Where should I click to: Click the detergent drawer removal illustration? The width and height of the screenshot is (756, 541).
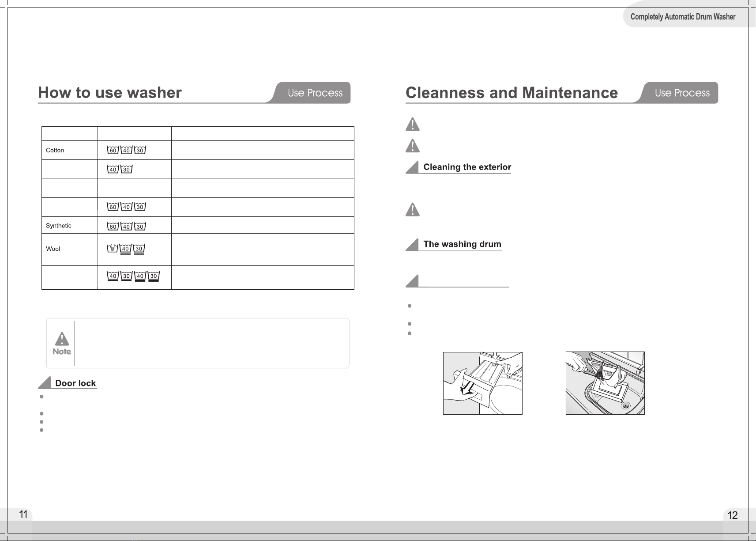(483, 383)
